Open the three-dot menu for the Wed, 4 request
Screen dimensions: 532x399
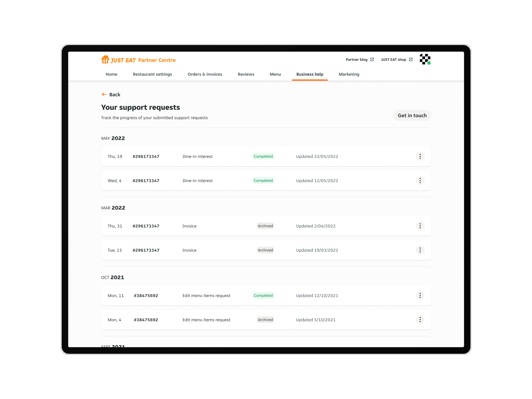click(420, 181)
